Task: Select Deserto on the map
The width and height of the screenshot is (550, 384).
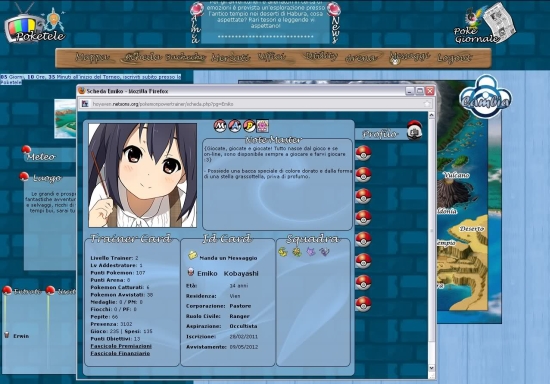Action: [x=472, y=229]
